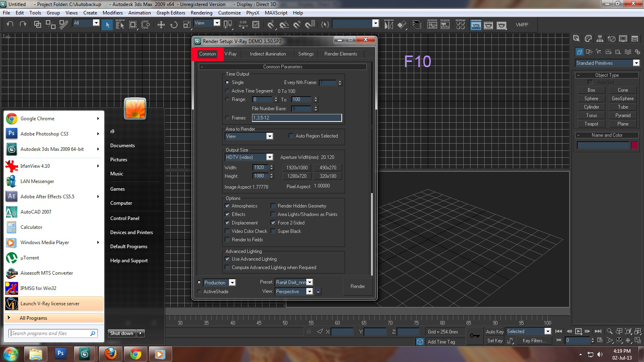Choose the Select and Scale tool

pos(187,25)
